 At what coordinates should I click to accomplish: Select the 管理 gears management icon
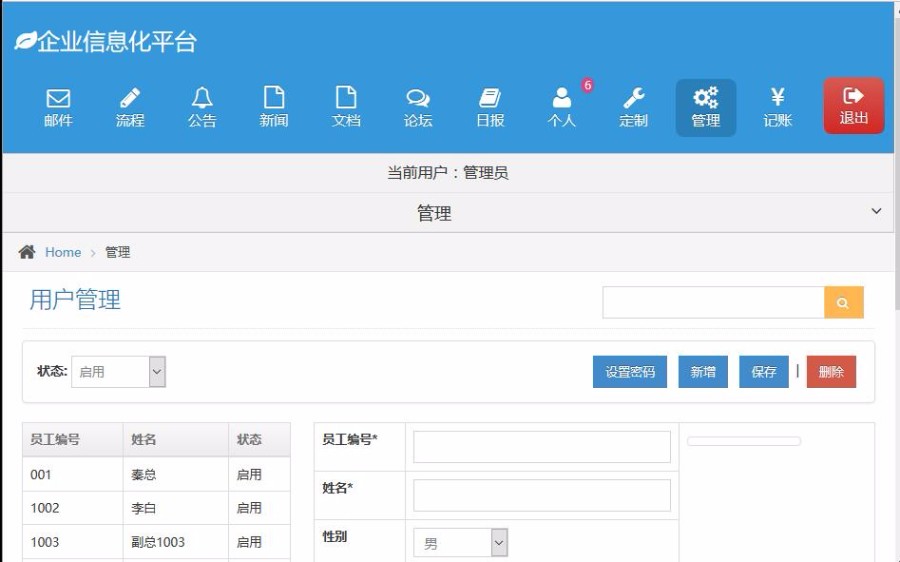point(706,107)
